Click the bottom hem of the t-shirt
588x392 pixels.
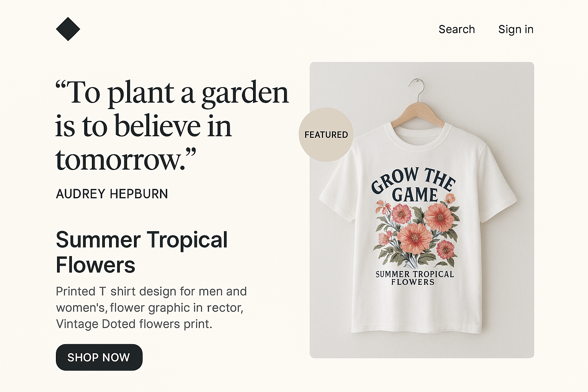[x=416, y=328]
